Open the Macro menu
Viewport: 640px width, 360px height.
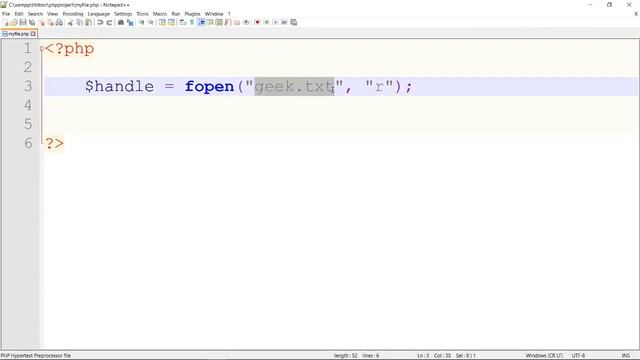(160, 14)
